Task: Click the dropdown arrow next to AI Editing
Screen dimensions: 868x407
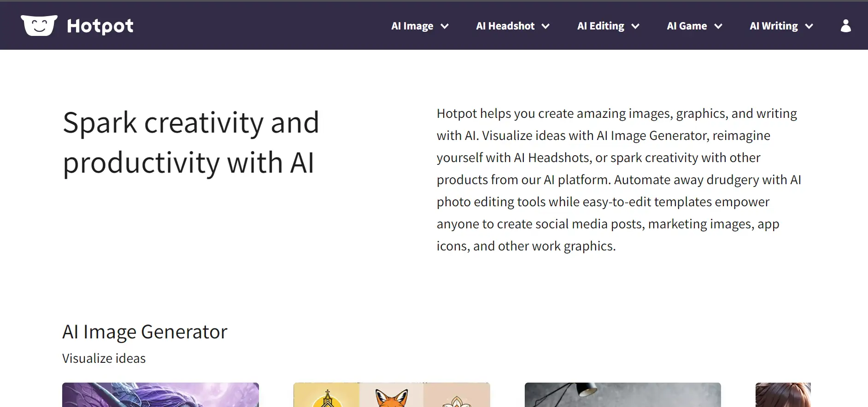Action: point(635,26)
